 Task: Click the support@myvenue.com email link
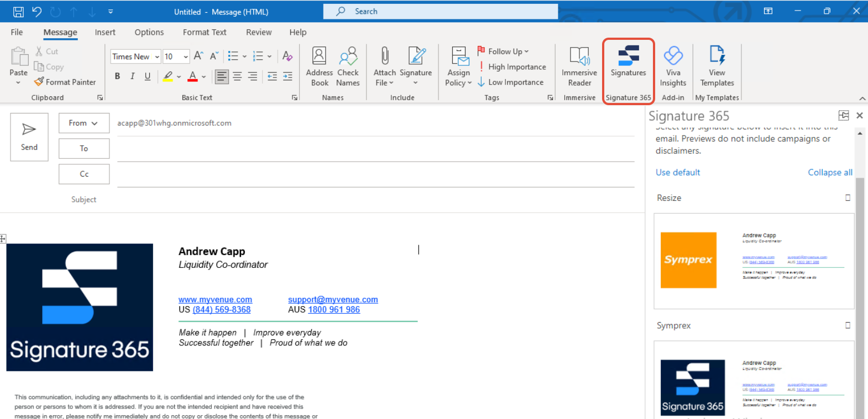pos(333,299)
